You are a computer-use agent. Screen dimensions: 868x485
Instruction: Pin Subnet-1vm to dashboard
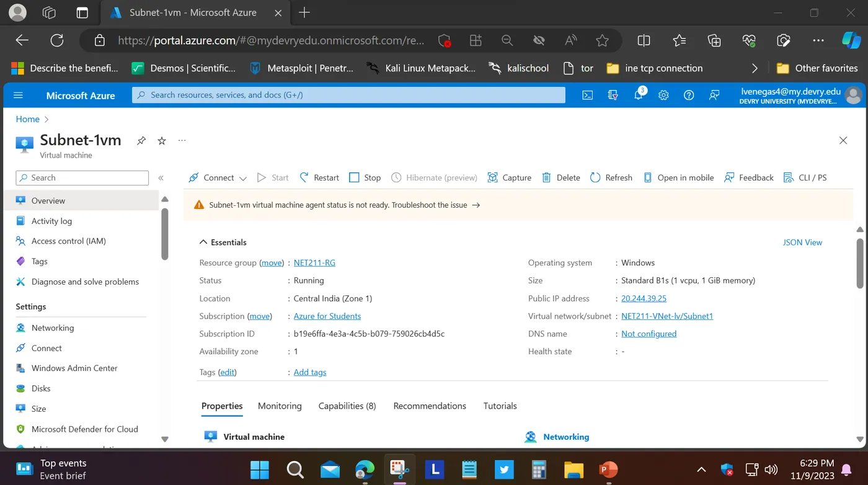coord(141,141)
